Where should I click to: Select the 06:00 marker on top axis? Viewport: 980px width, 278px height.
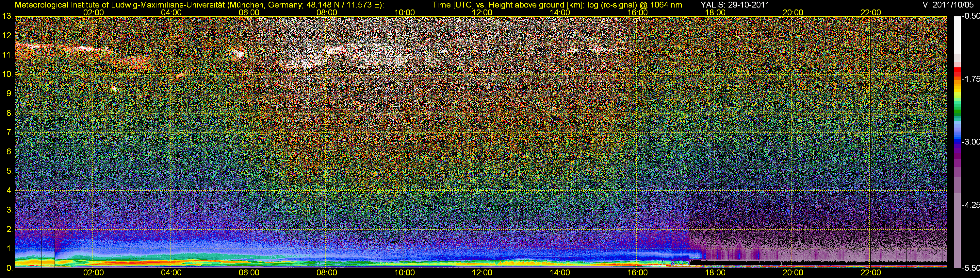249,12
